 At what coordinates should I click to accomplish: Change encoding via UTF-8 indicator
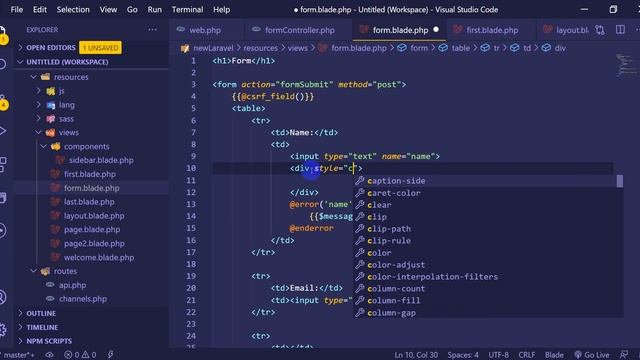coord(498,355)
